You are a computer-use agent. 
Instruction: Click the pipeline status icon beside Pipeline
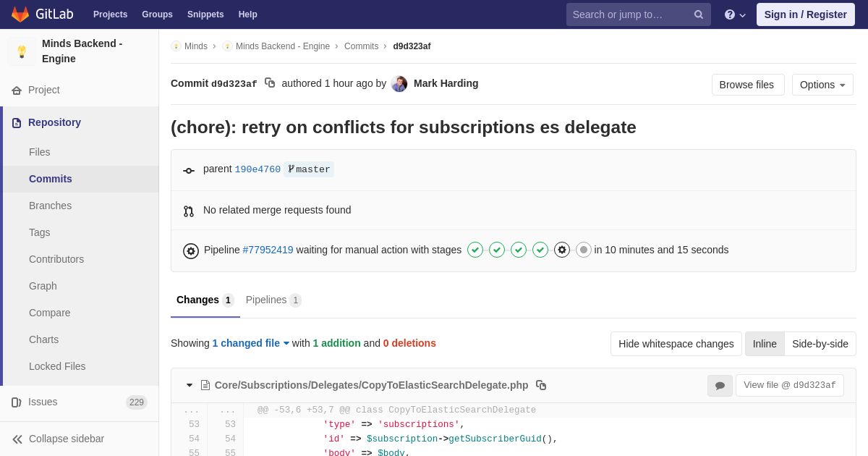tap(191, 250)
